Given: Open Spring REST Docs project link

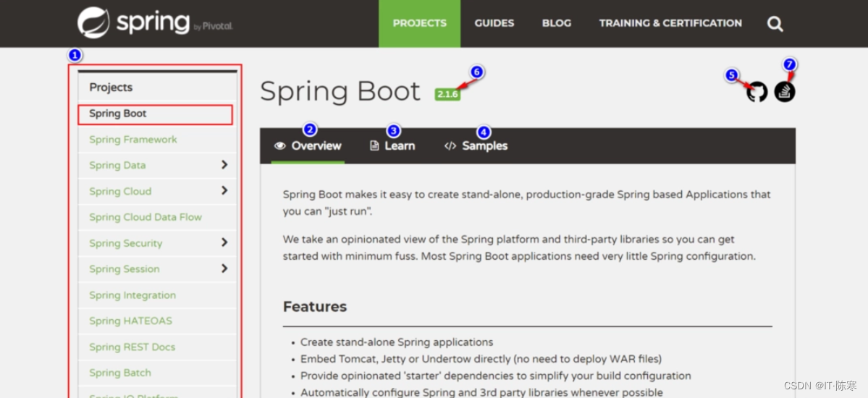Looking at the screenshot, I should [x=132, y=347].
